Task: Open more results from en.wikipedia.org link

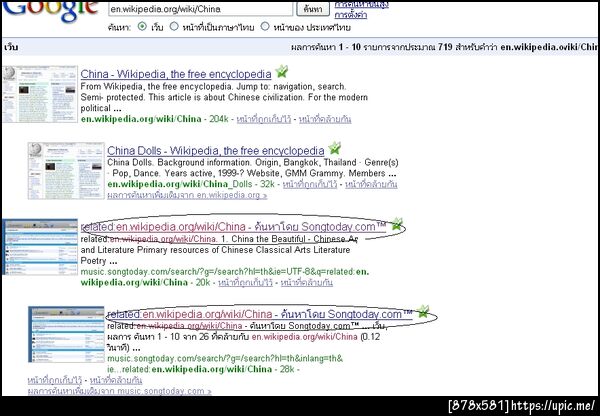Action: [187, 195]
